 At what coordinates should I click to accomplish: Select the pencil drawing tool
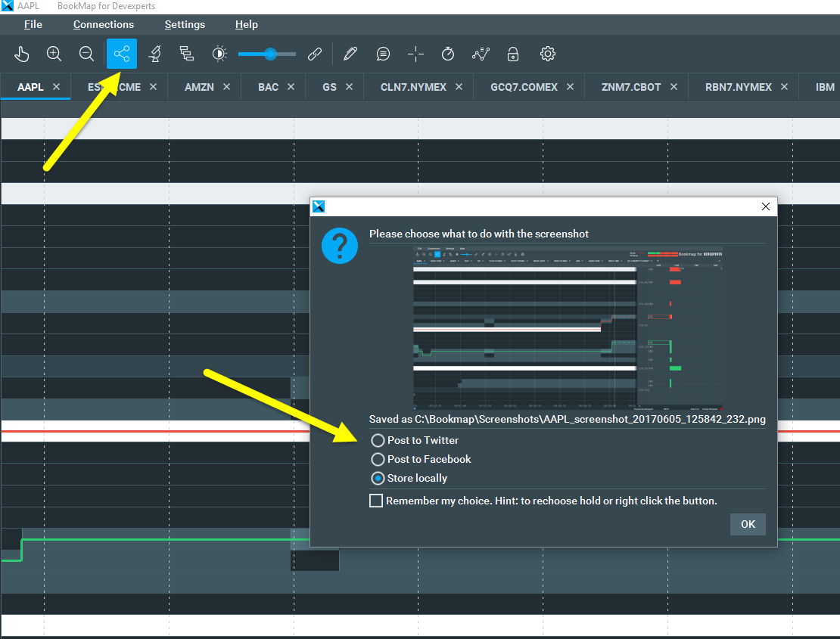tap(350, 54)
